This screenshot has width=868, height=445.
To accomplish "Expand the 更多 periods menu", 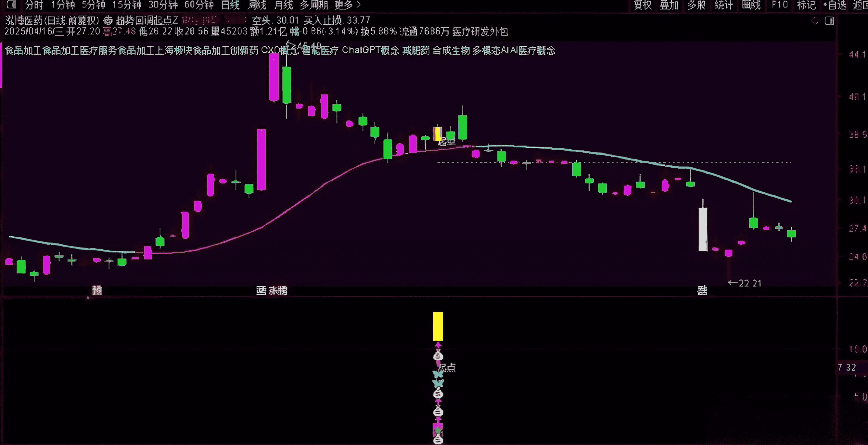I will point(347,5).
